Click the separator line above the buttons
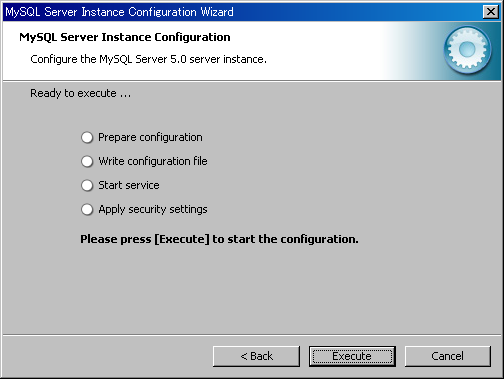Image resolution: width=504 pixels, height=379 pixels. pyautogui.click(x=252, y=335)
